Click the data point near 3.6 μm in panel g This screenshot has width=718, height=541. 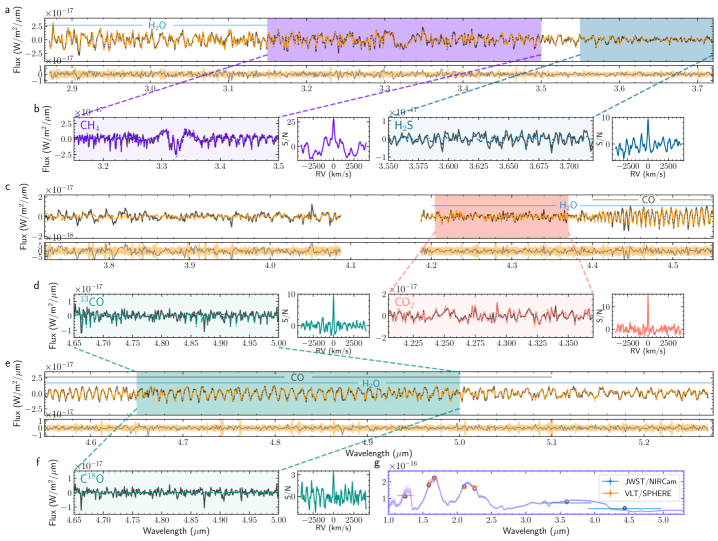pos(566,502)
